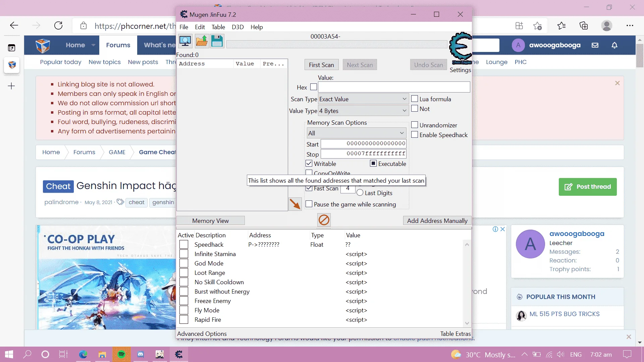Open taskbar search magnifier
Screen dimensions: 644x362
point(28,354)
